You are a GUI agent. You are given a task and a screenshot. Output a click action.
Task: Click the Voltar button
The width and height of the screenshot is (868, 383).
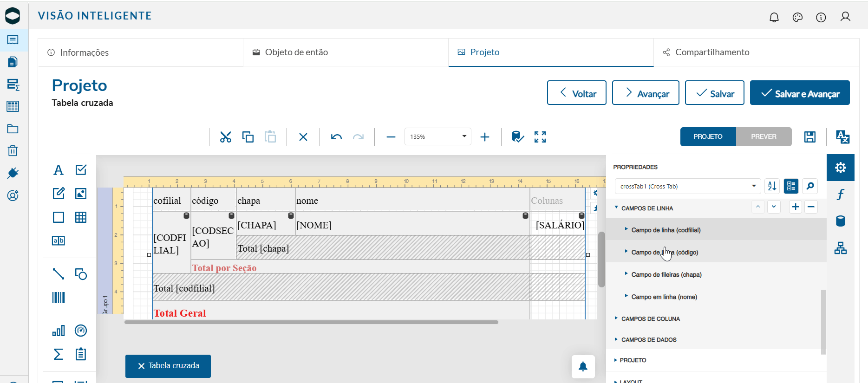577,93
